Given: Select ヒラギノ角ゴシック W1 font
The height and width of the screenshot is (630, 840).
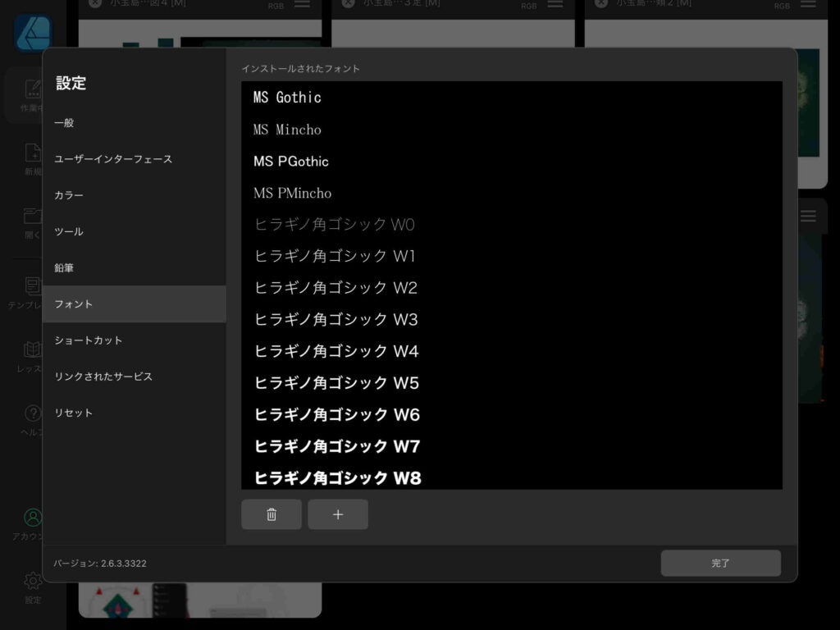Looking at the screenshot, I should [x=512, y=256].
